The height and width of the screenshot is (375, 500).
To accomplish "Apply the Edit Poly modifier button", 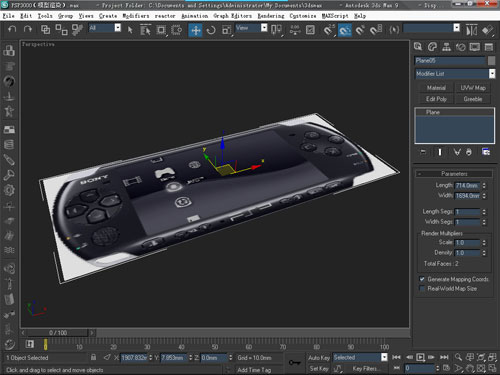I will [436, 99].
